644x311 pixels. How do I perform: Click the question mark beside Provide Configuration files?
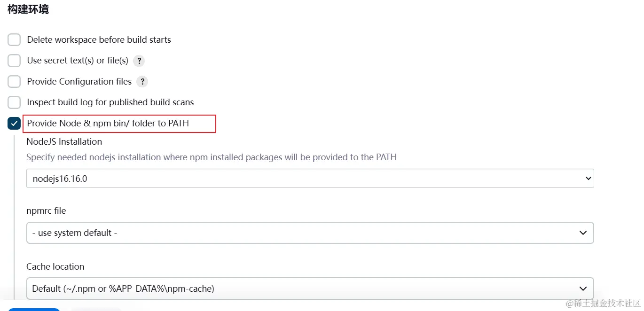coord(142,81)
